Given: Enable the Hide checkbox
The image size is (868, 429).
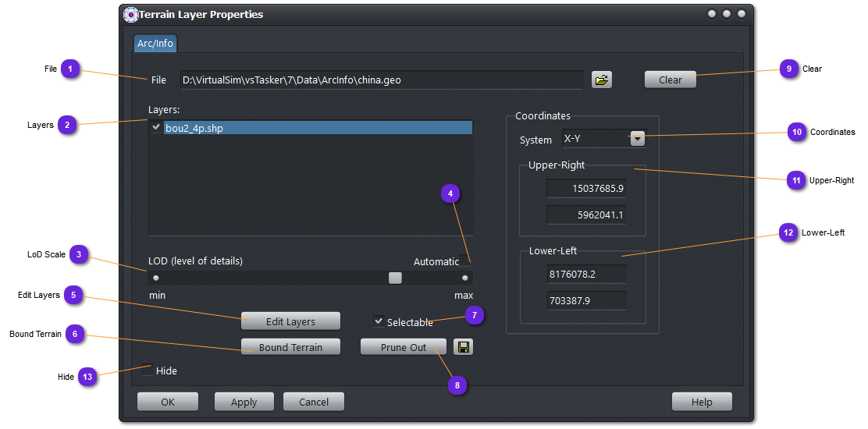Looking at the screenshot, I should click(148, 371).
